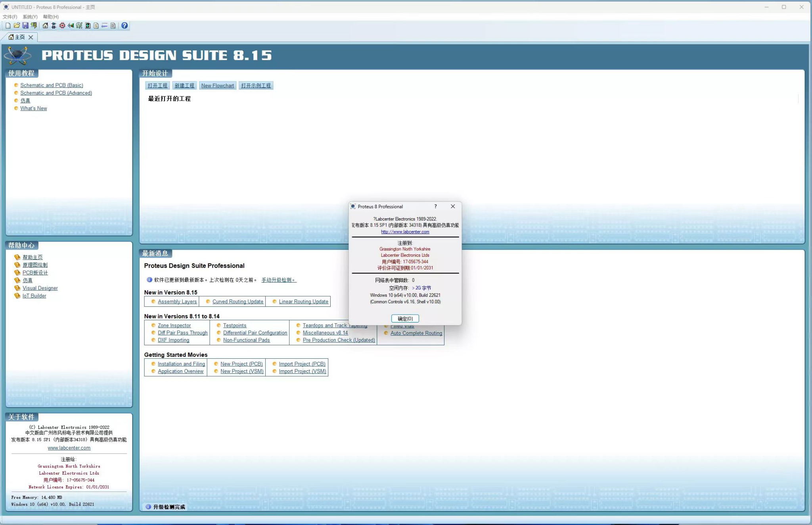Image resolution: width=812 pixels, height=525 pixels.
Task: Close the project using the door toolbar icon
Action: pyautogui.click(x=34, y=26)
